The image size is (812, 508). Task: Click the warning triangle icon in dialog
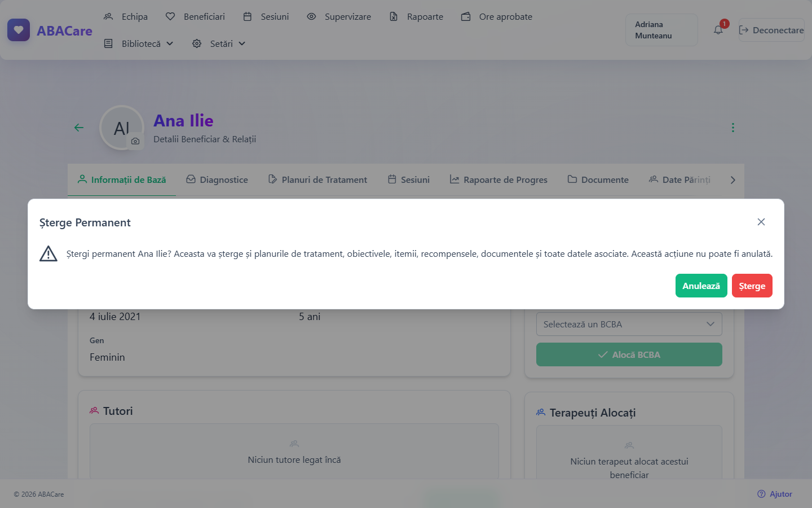coord(48,254)
